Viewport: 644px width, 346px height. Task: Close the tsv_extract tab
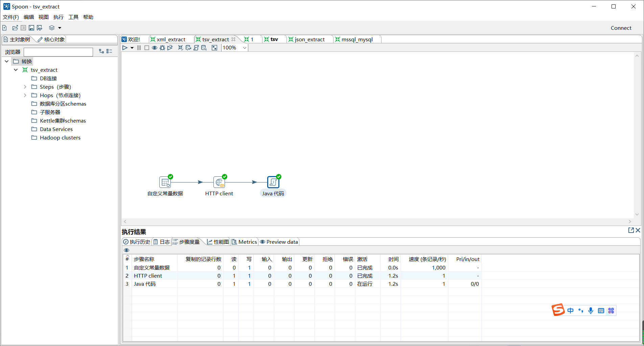[233, 39]
